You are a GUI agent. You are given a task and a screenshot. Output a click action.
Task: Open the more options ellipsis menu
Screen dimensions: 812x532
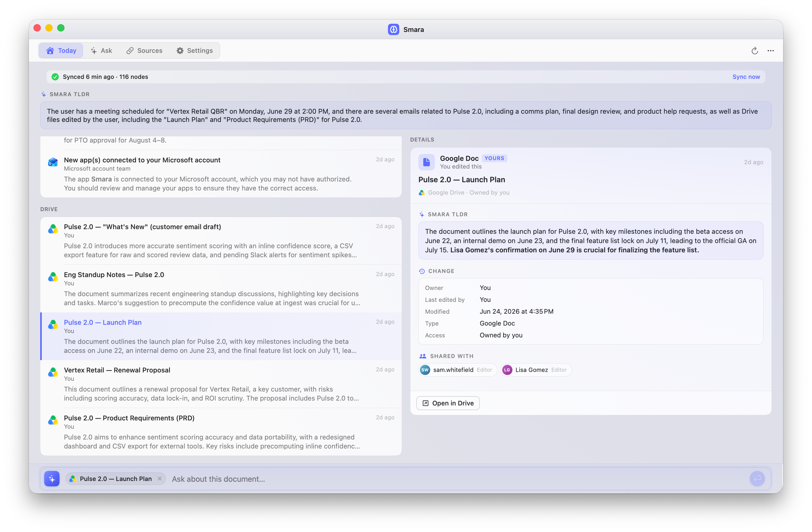(771, 51)
